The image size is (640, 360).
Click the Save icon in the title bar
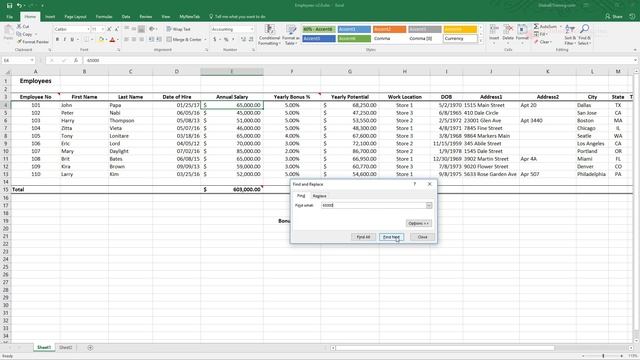pyautogui.click(x=9, y=5)
